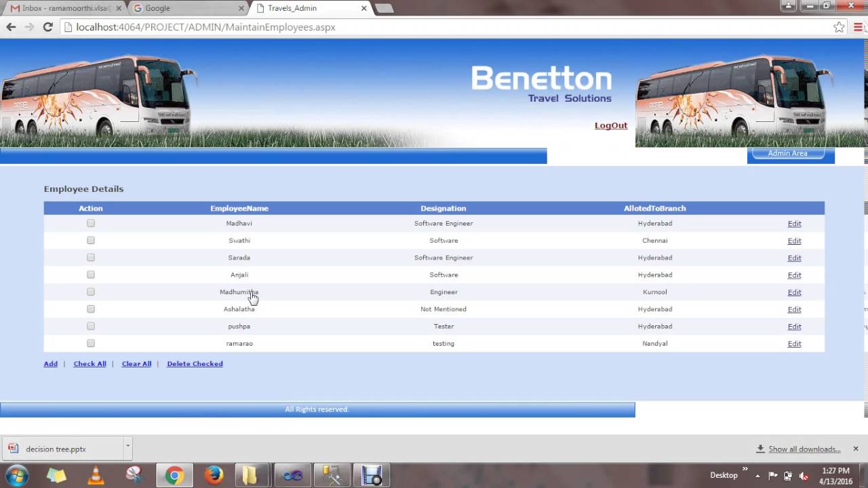
Task: Click the Check All link
Action: point(90,364)
